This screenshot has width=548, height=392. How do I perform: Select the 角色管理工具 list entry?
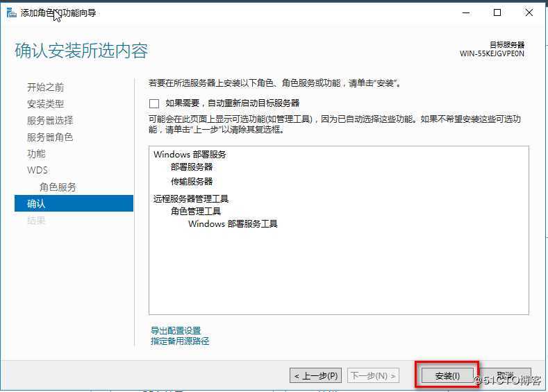(196, 211)
